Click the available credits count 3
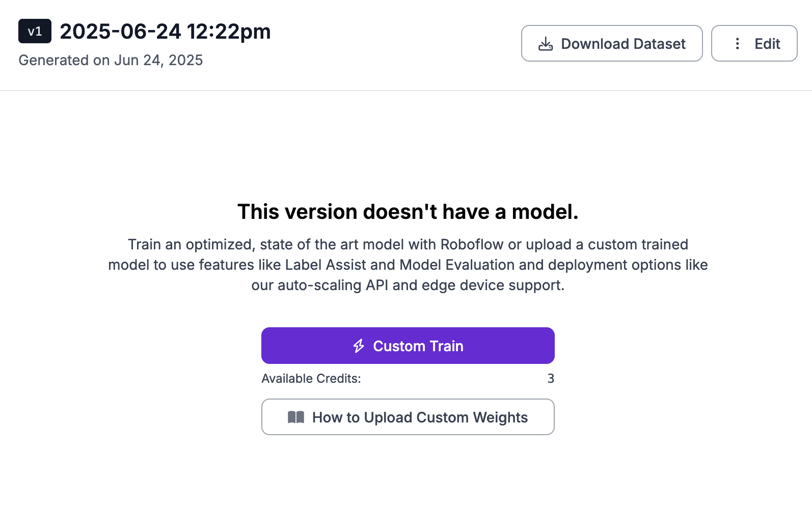Viewport: 812px width, 510px height. point(551,379)
